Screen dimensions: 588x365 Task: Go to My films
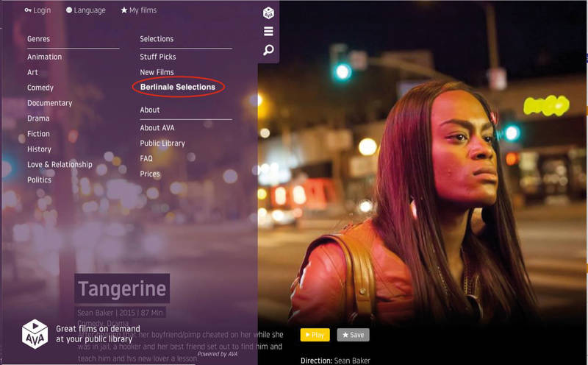coord(143,10)
